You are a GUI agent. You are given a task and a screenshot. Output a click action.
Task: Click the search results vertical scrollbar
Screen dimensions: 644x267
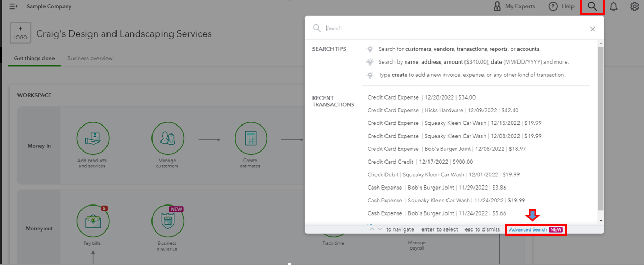(600, 127)
